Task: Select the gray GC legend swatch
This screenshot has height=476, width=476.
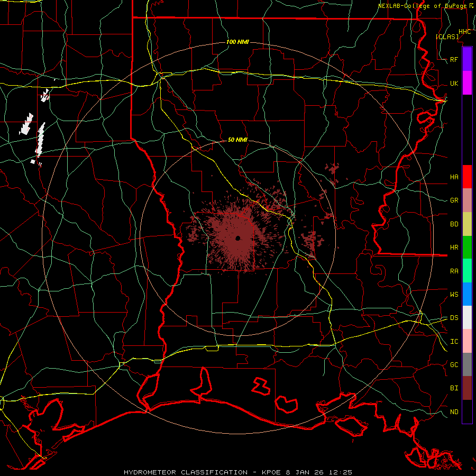Action: [467, 364]
